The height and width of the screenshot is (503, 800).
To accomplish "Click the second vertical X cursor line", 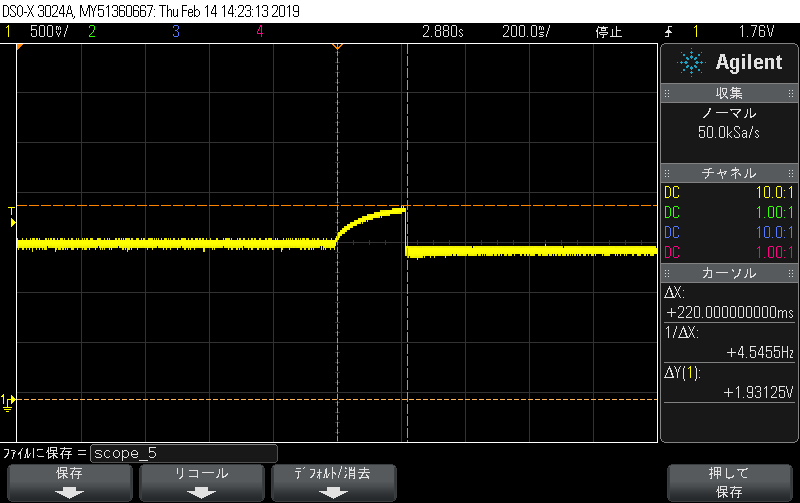I will tap(407, 243).
